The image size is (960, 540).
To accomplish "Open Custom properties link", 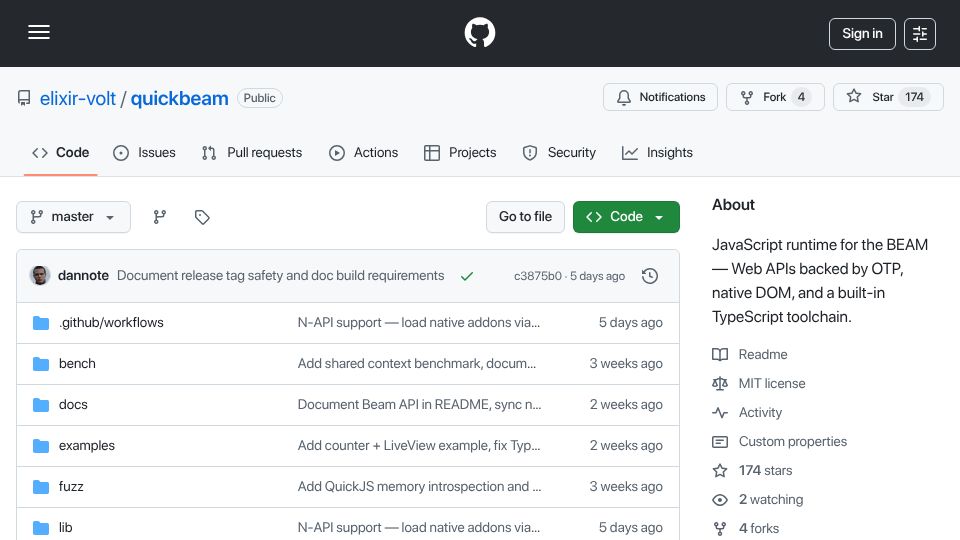I will coord(793,441).
